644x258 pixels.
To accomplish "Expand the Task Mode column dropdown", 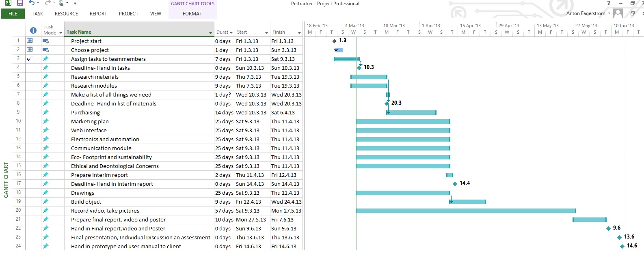I will pos(61,33).
